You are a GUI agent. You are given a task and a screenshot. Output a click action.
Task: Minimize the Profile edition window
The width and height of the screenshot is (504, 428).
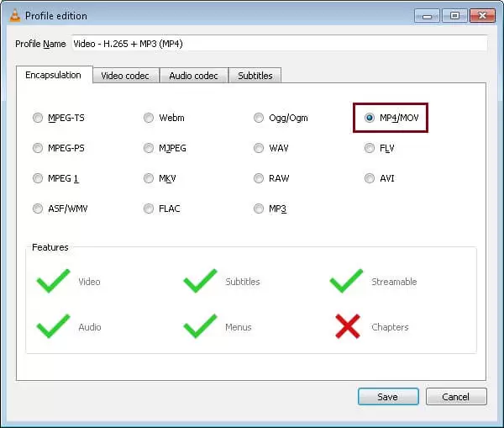pos(427,16)
